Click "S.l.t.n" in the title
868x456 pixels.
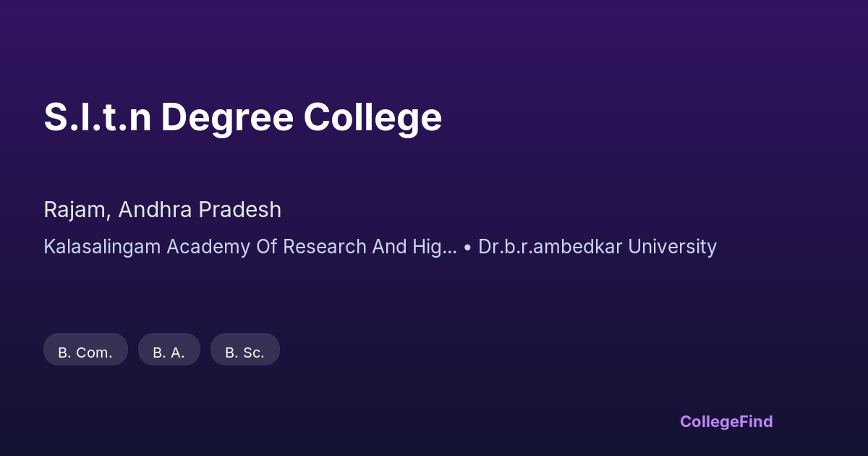[x=98, y=117]
